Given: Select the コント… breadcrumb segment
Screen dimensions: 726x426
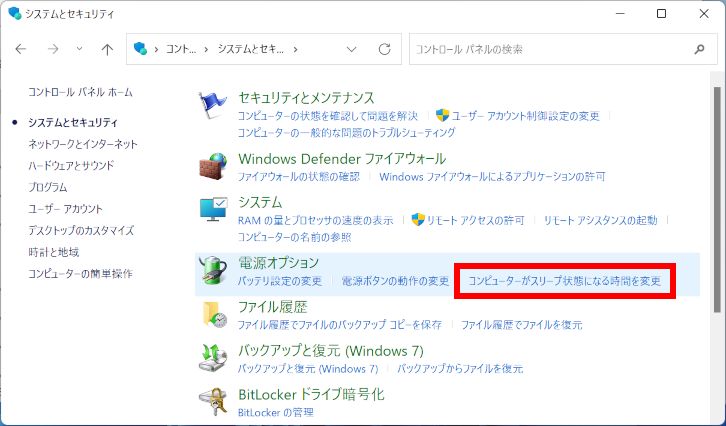Looking at the screenshot, I should [181, 49].
